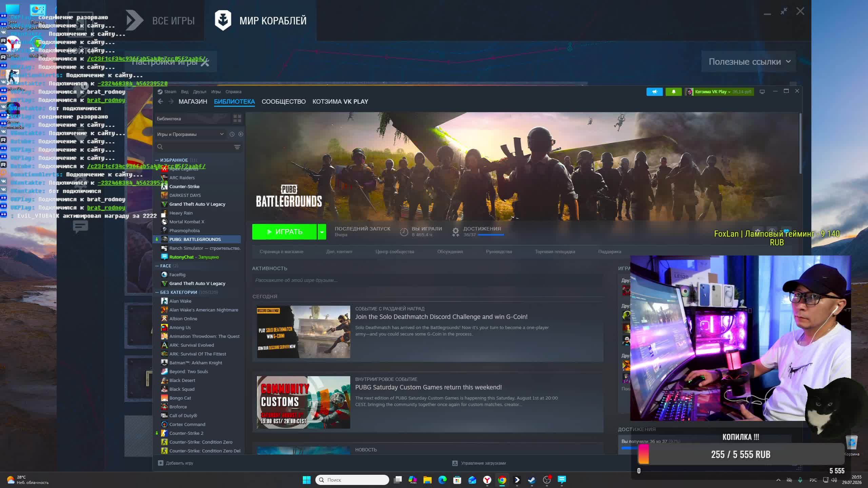This screenshot has width=868, height=488.
Task: Click the КОПИЛКА 255 / 5 555 RUB progress bar
Action: [x=741, y=454]
